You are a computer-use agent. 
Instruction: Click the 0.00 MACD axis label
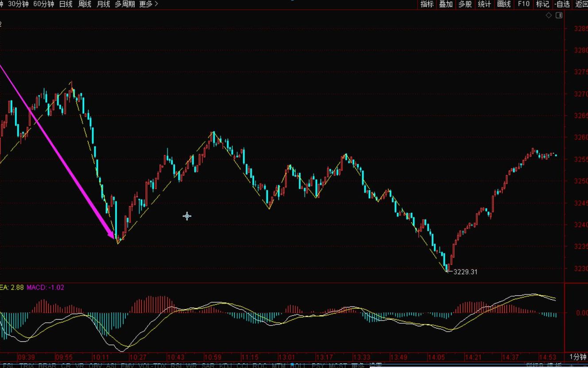[x=582, y=313]
